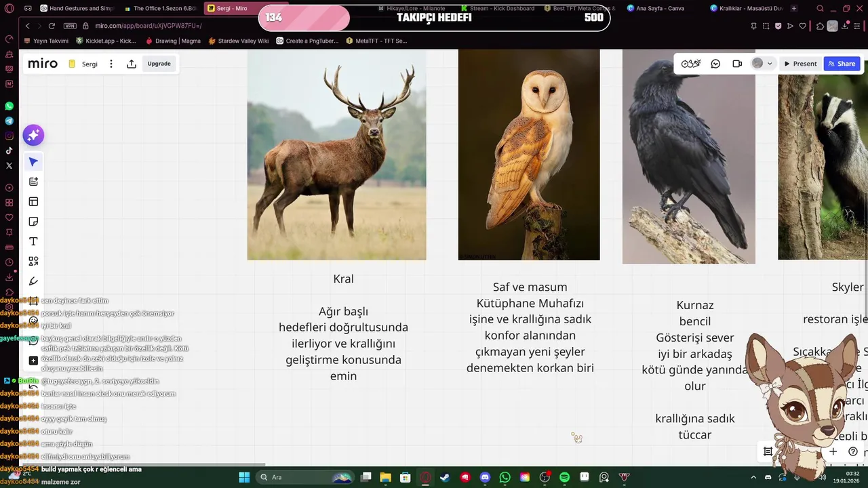Screen dimensions: 868x488
Task: Click the Share button
Action: 842,64
